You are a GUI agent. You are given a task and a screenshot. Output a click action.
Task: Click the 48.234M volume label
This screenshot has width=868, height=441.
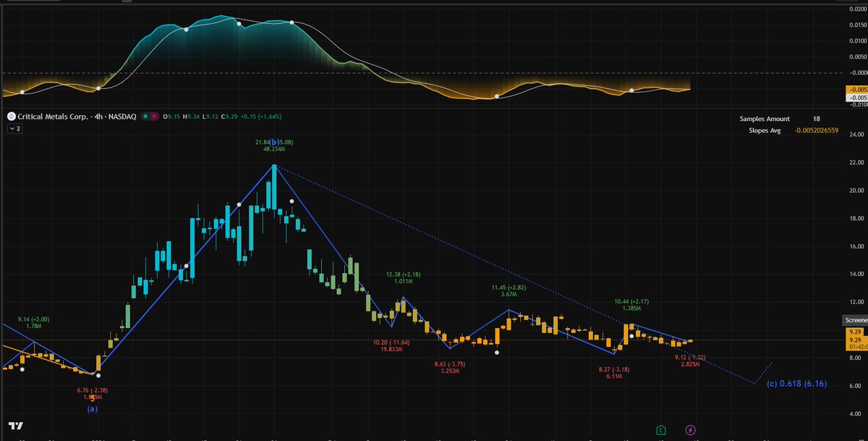pyautogui.click(x=274, y=149)
